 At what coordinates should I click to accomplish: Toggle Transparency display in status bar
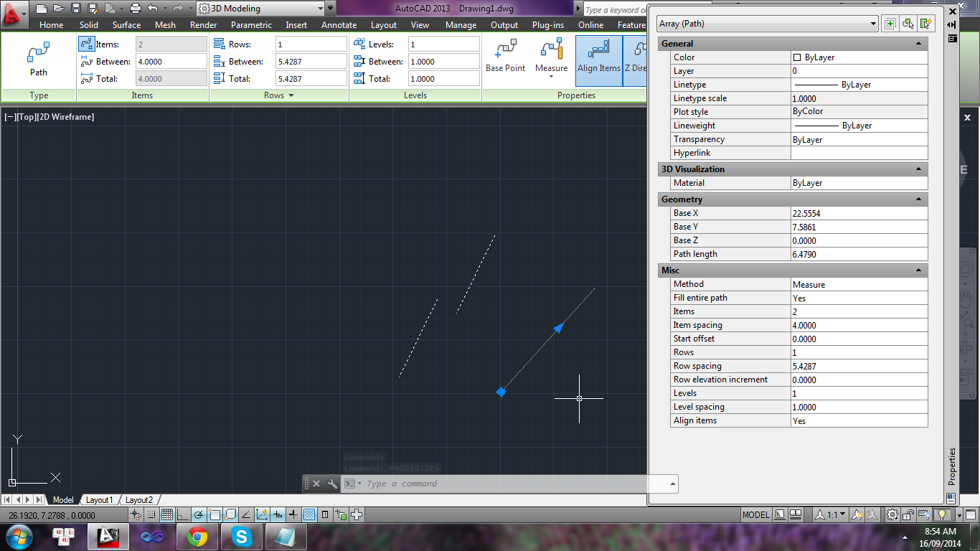pyautogui.click(x=309, y=514)
